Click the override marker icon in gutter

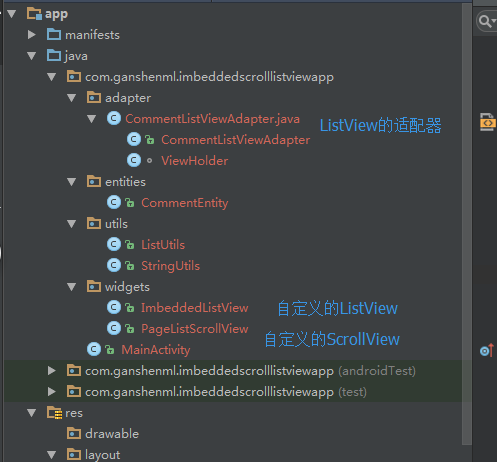coord(487,350)
